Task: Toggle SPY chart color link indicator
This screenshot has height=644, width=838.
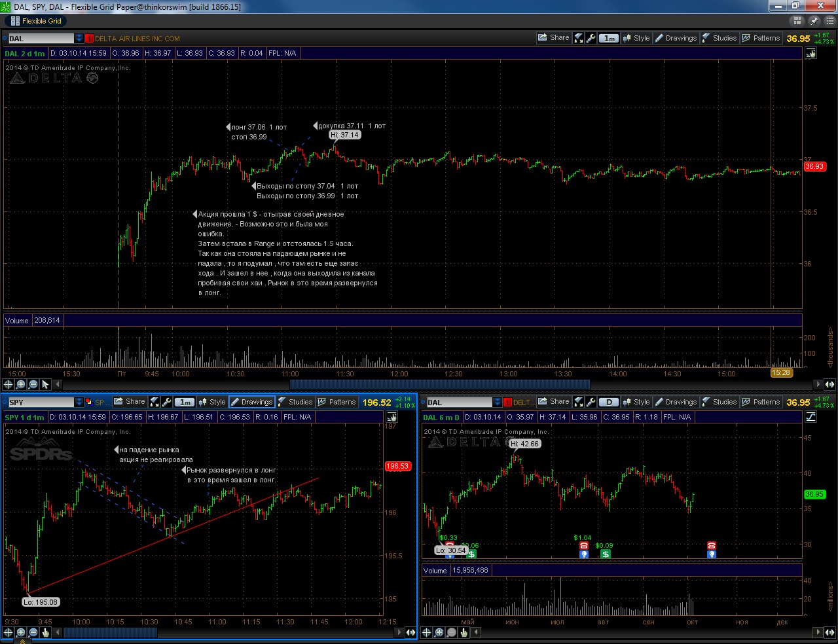Action: coord(89,402)
